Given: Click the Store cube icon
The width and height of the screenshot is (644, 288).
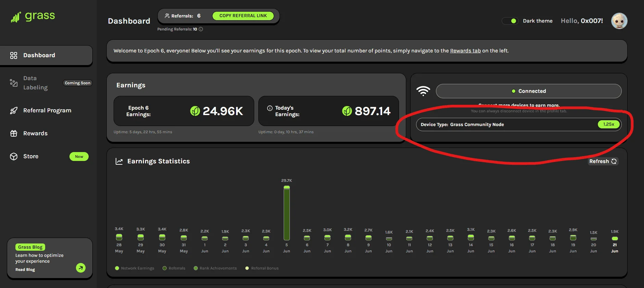Looking at the screenshot, I should [14, 156].
